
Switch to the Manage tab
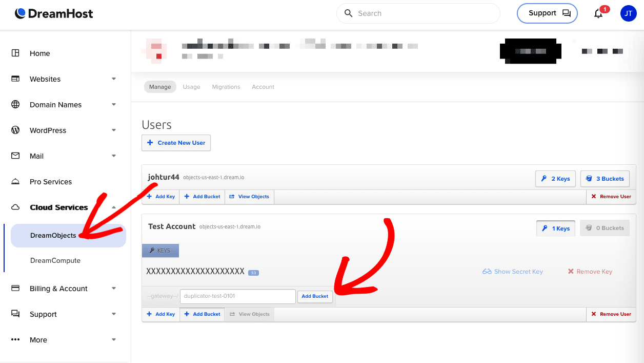(x=160, y=87)
